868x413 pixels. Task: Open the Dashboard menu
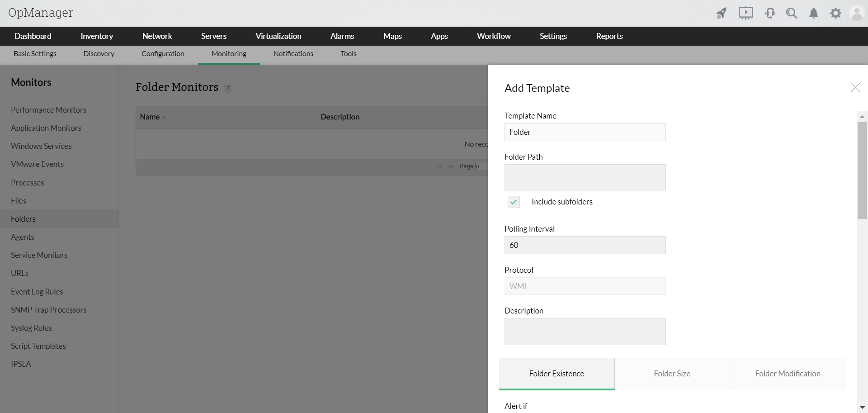33,36
